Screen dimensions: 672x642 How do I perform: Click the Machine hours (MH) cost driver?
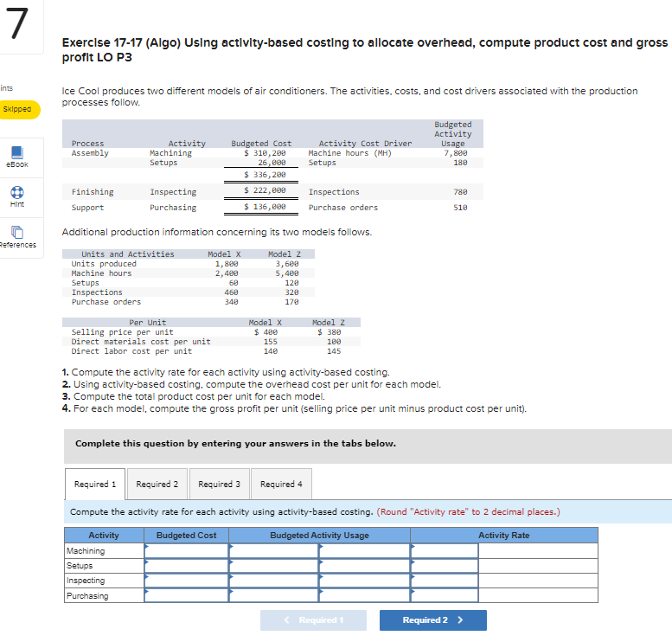[350, 153]
